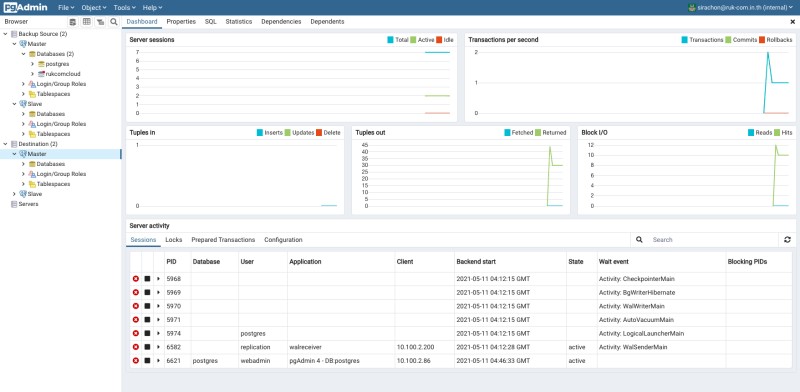Image resolution: width=800 pixels, height=392 pixels.
Task: Open the Tools menu
Action: coord(124,8)
